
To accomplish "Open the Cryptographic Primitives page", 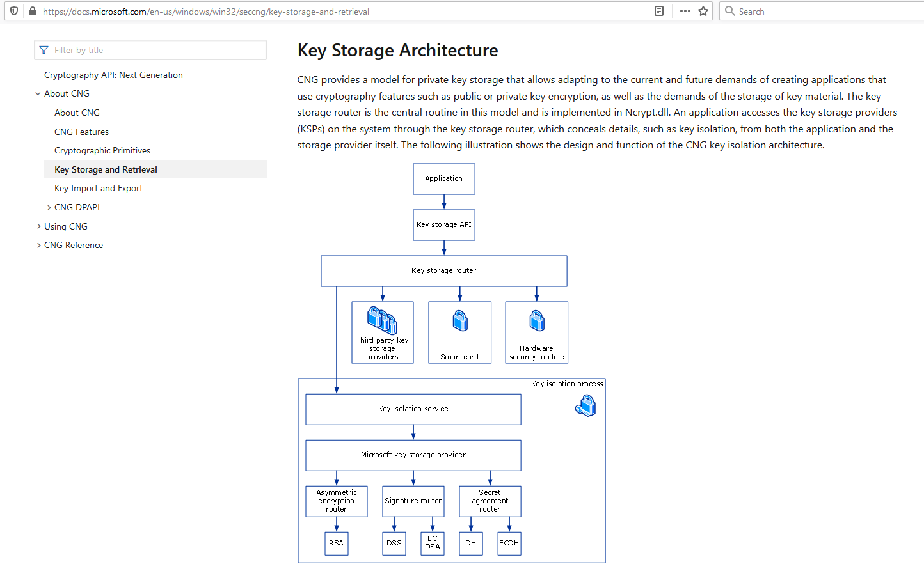I will click(102, 150).
